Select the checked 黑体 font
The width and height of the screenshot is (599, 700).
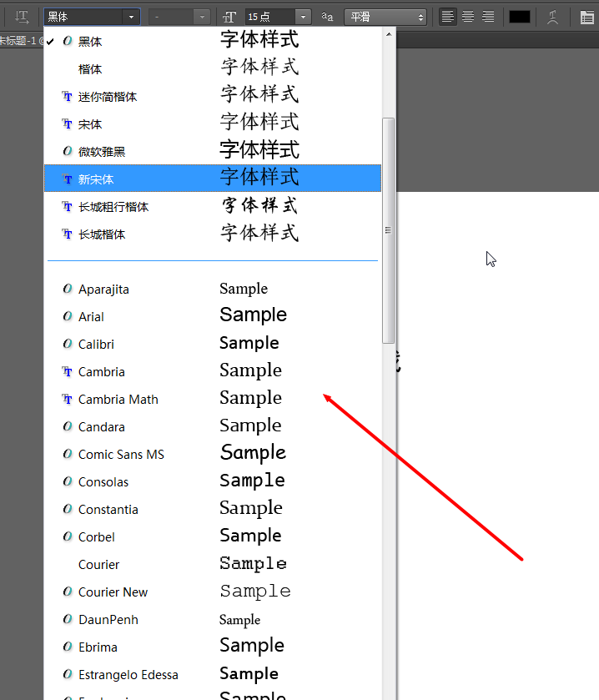point(213,41)
